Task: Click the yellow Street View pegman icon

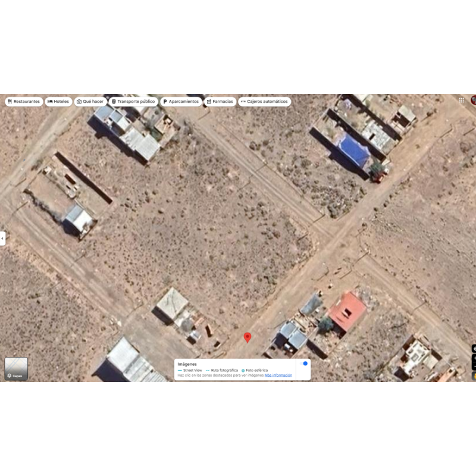Action: click(474, 375)
